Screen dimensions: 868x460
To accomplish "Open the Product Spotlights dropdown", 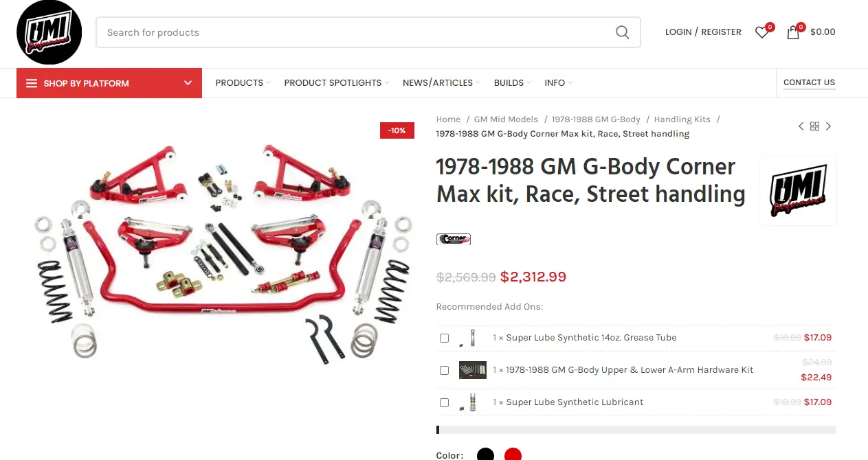I will [337, 83].
